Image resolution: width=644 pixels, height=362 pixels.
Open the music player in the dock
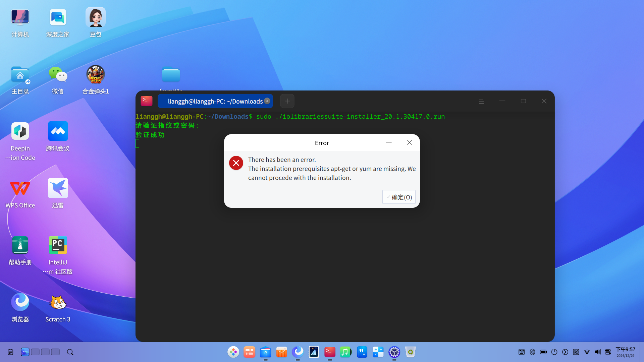(346, 352)
